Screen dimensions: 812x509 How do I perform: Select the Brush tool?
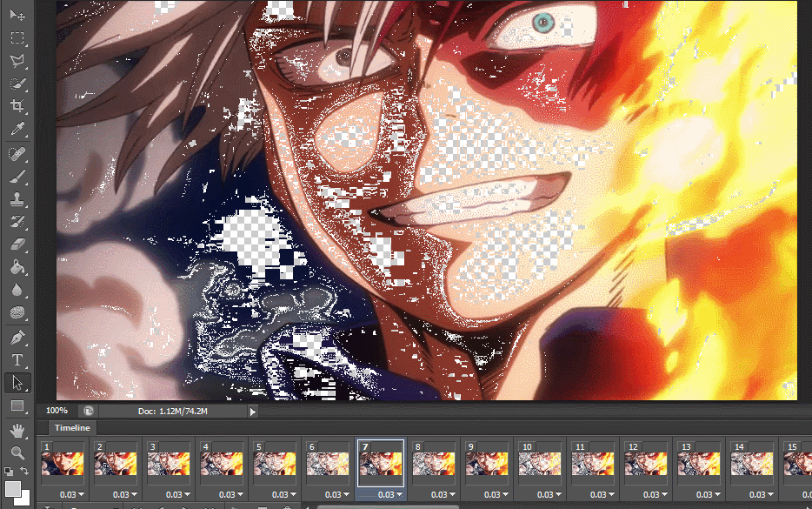[17, 177]
